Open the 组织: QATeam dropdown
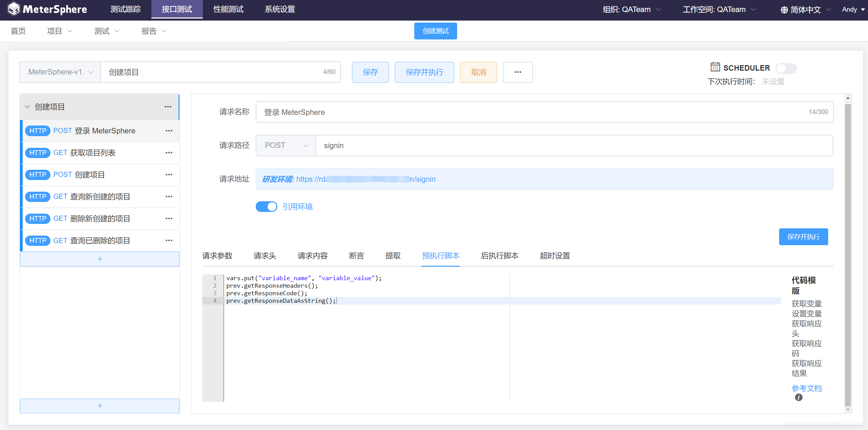This screenshot has width=868, height=430. coord(632,10)
